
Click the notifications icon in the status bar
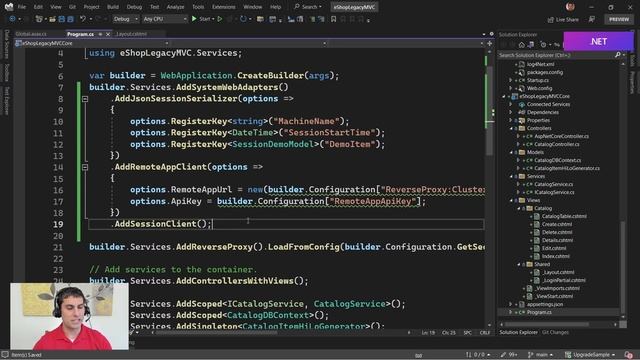pyautogui.click(x=629, y=355)
